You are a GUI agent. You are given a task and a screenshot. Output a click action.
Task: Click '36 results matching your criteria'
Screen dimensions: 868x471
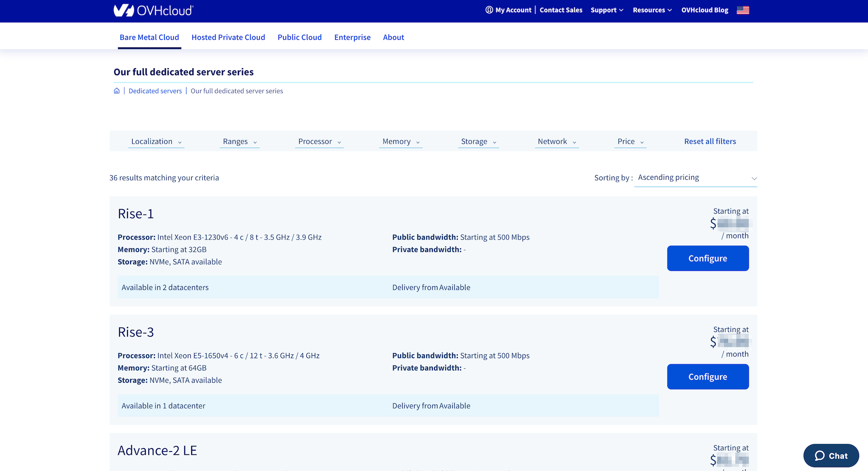tap(164, 178)
